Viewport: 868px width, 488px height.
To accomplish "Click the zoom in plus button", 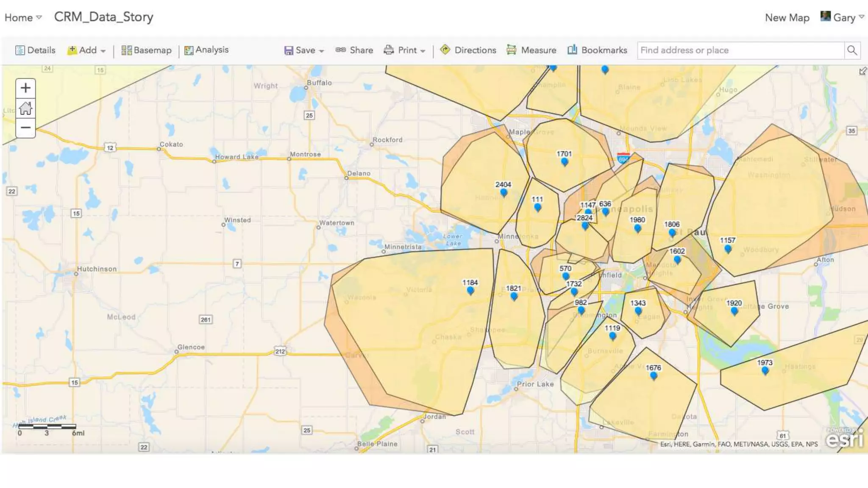I will pyautogui.click(x=25, y=88).
